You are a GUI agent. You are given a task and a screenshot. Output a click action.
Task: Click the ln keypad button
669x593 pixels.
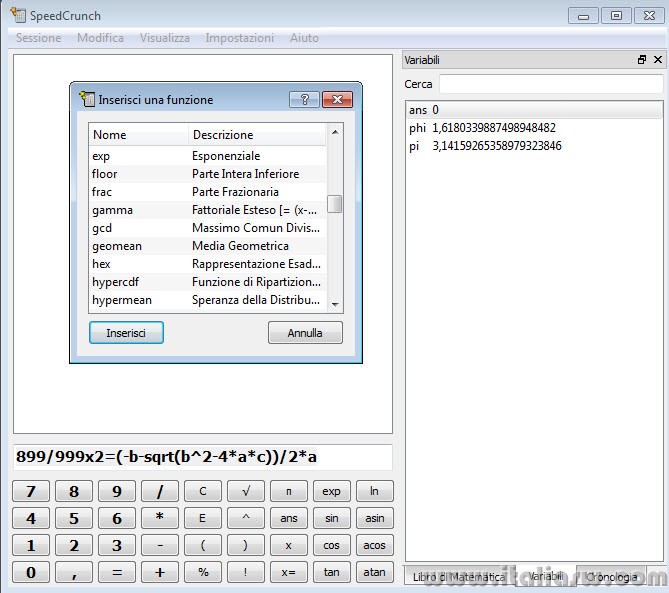[x=375, y=491]
